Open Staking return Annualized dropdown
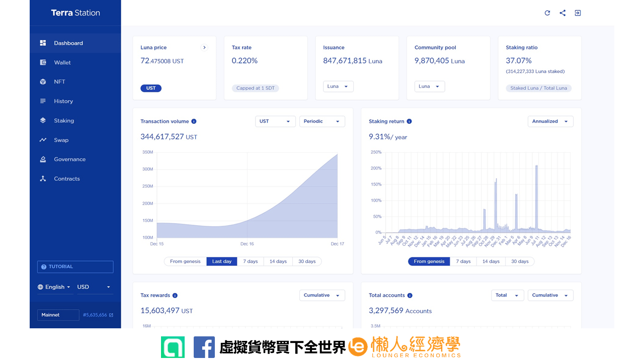 [x=550, y=122]
